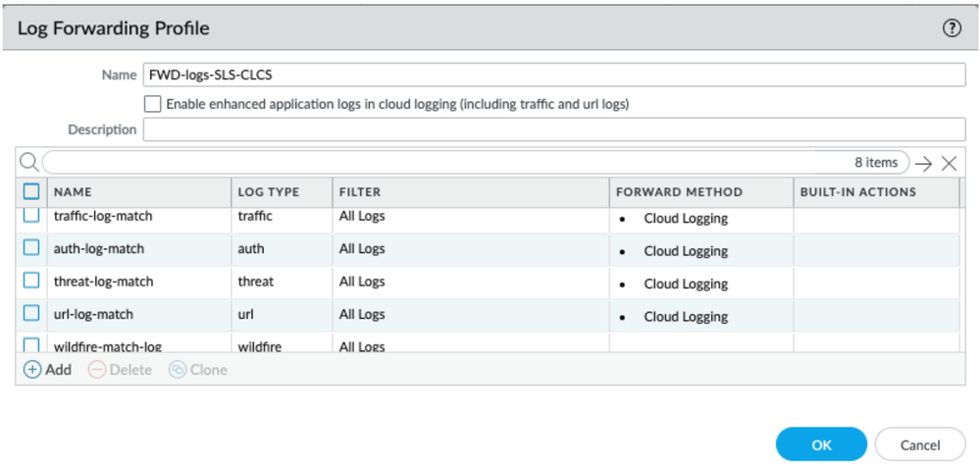Click into the Description field
980x468 pixels.
pos(554,130)
